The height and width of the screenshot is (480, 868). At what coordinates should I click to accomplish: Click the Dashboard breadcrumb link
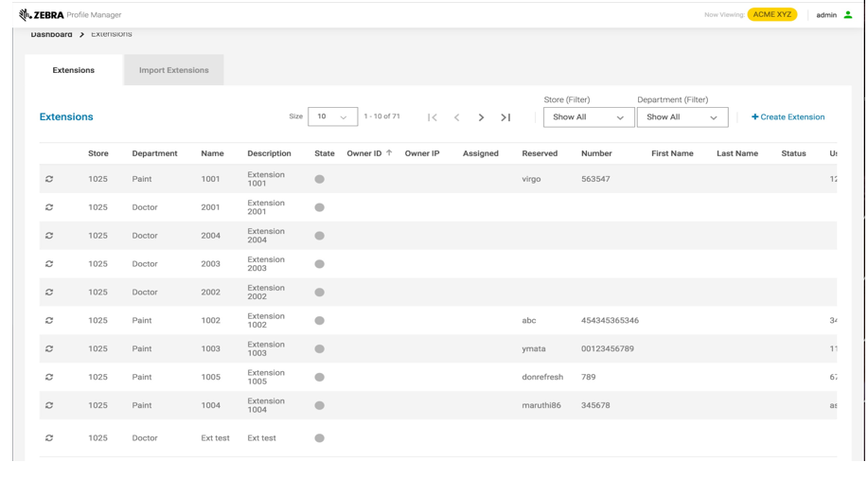click(x=51, y=34)
